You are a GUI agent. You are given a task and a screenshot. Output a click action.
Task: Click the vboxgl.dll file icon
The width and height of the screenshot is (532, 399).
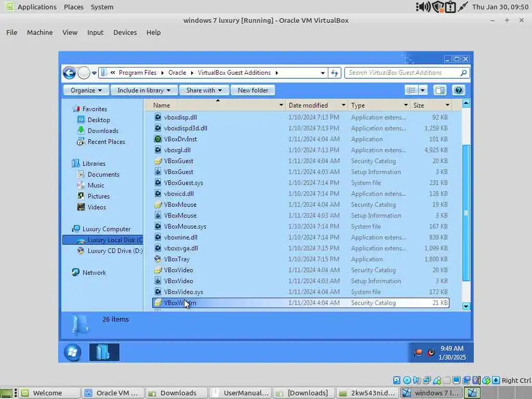tap(158, 150)
